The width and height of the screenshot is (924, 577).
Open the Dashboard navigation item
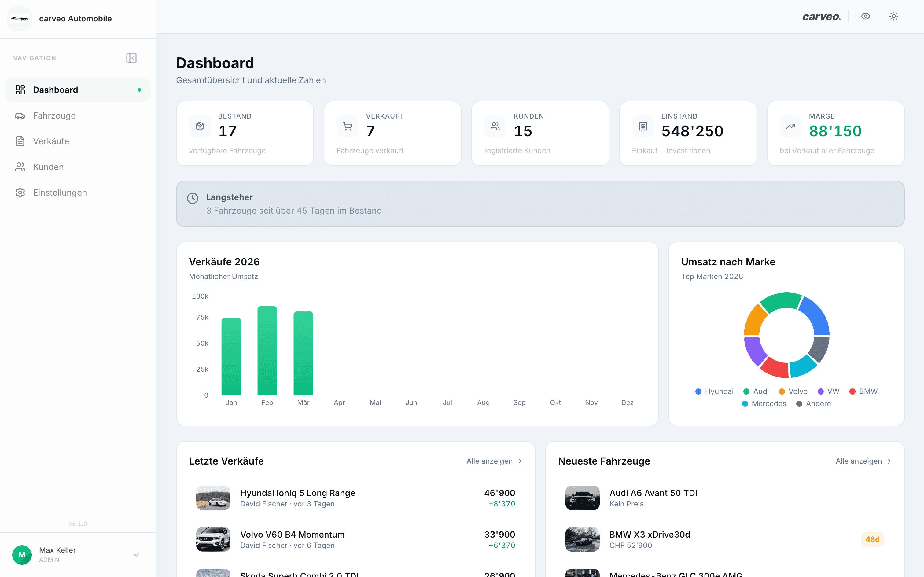[x=78, y=90]
